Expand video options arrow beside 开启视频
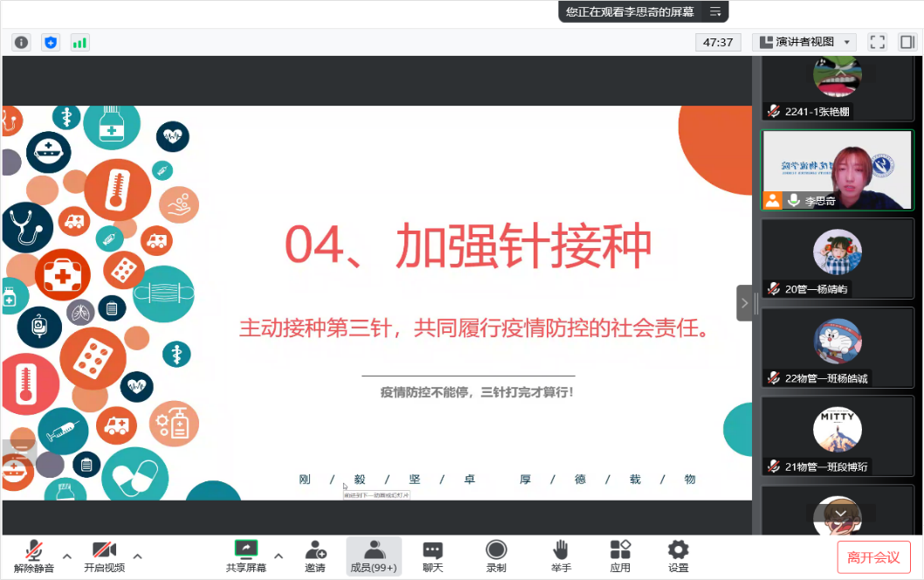The height and width of the screenshot is (580, 924). point(137,556)
